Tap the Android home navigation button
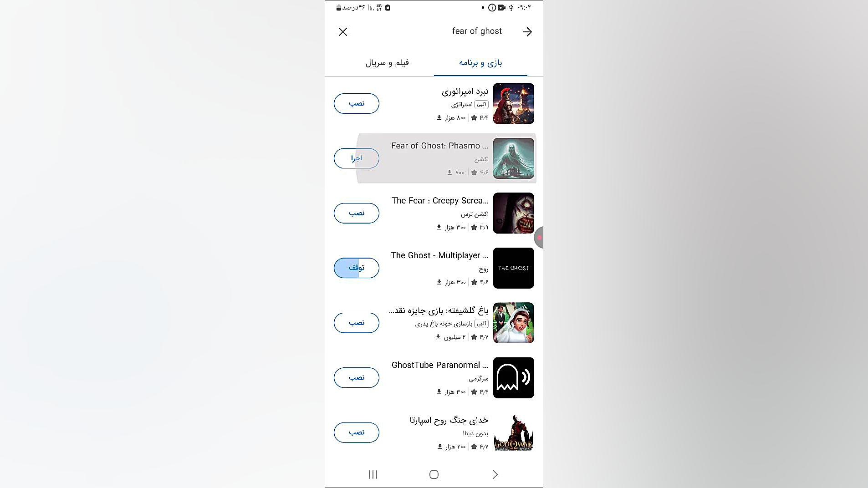The width and height of the screenshot is (868, 488). tap(434, 474)
